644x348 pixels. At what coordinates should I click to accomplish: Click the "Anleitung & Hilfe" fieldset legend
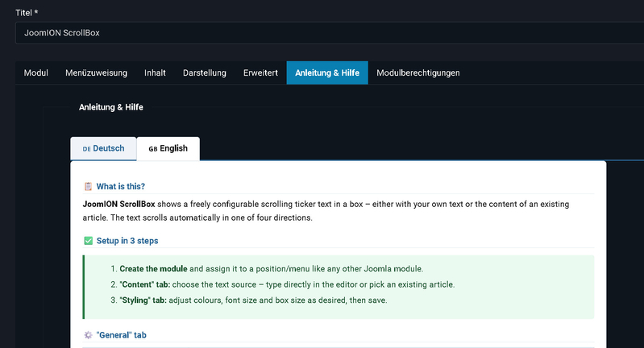click(111, 107)
